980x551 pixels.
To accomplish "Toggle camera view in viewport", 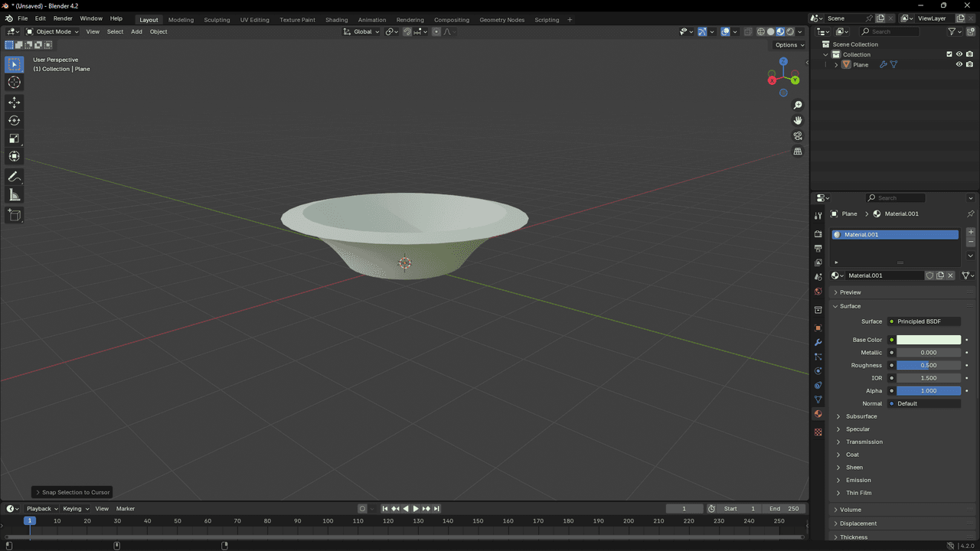I will (798, 136).
